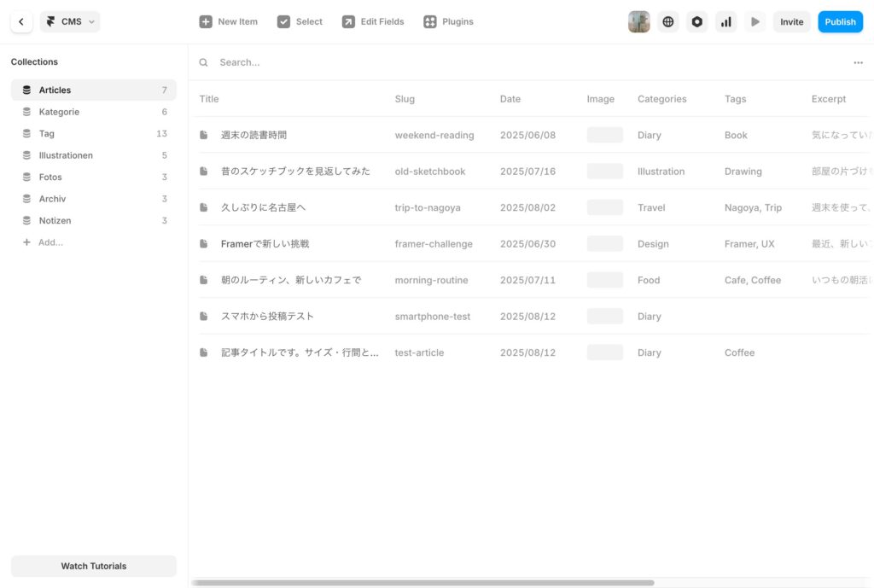Click the user avatar thumbnail

pos(639,22)
